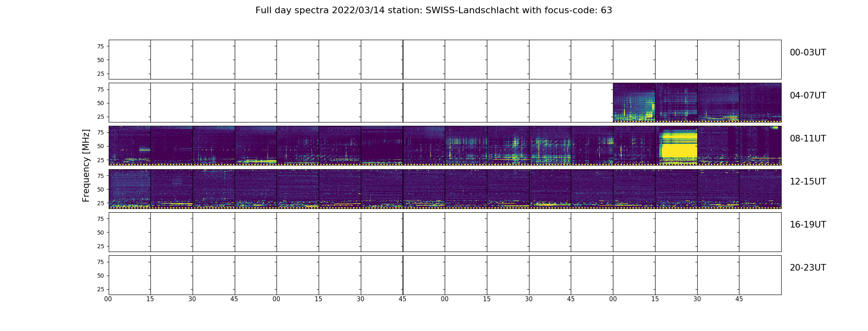Click the 25 tick of the 12-15UT row

pos(100,203)
